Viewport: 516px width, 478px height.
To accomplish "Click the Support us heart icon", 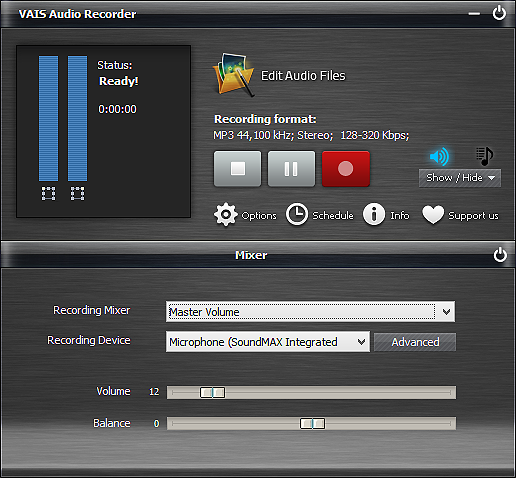I will 433,214.
